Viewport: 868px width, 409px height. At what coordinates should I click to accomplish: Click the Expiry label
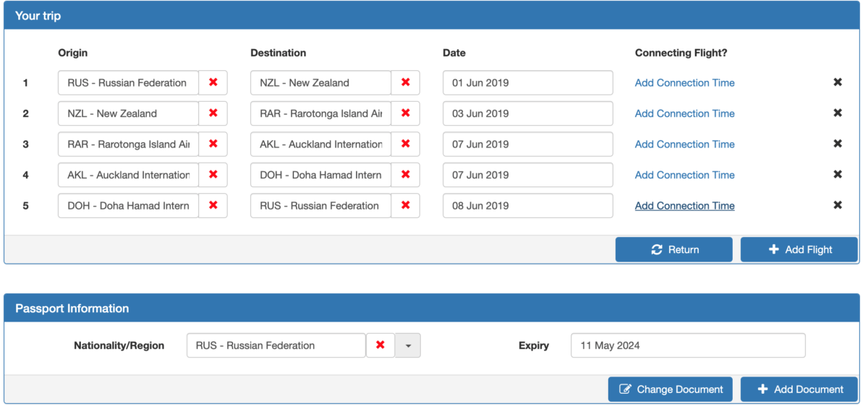pyautogui.click(x=534, y=345)
